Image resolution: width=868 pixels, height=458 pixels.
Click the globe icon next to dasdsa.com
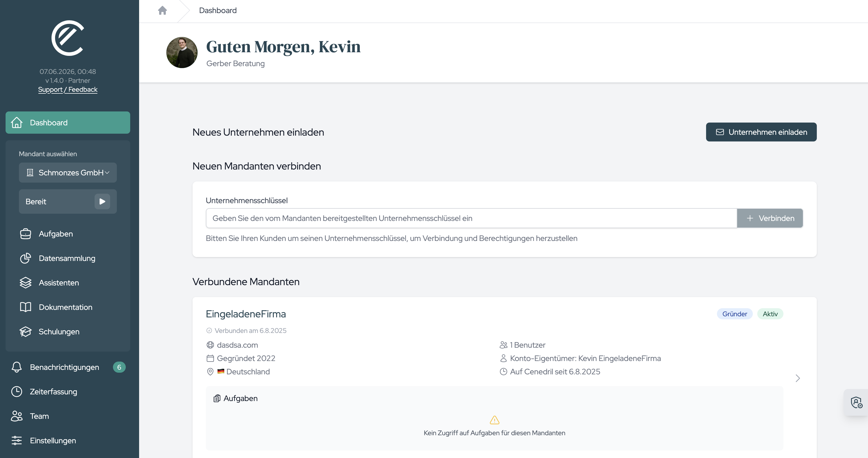[210, 345]
